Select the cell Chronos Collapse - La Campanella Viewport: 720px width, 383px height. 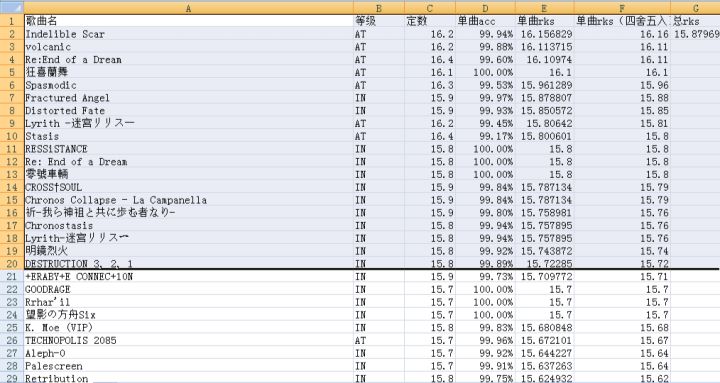(x=188, y=200)
